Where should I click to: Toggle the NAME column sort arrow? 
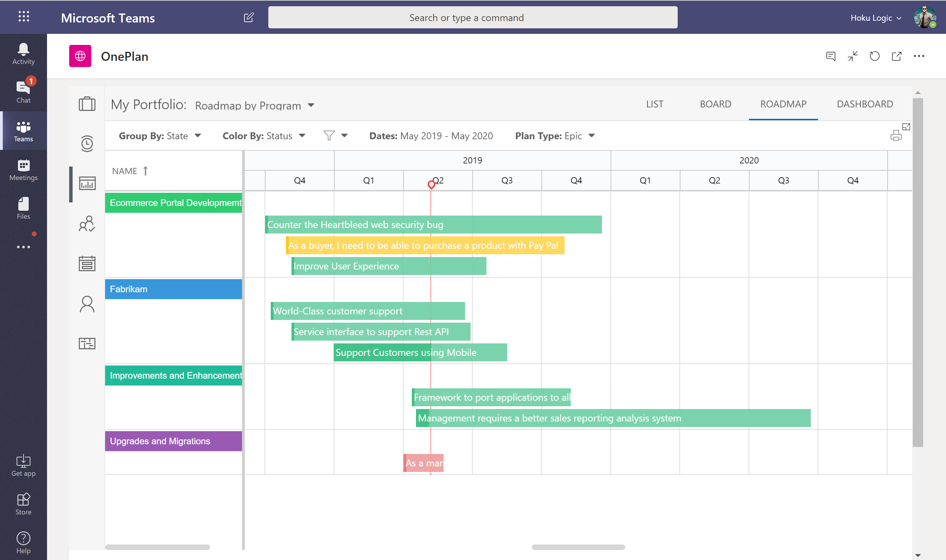coord(146,171)
